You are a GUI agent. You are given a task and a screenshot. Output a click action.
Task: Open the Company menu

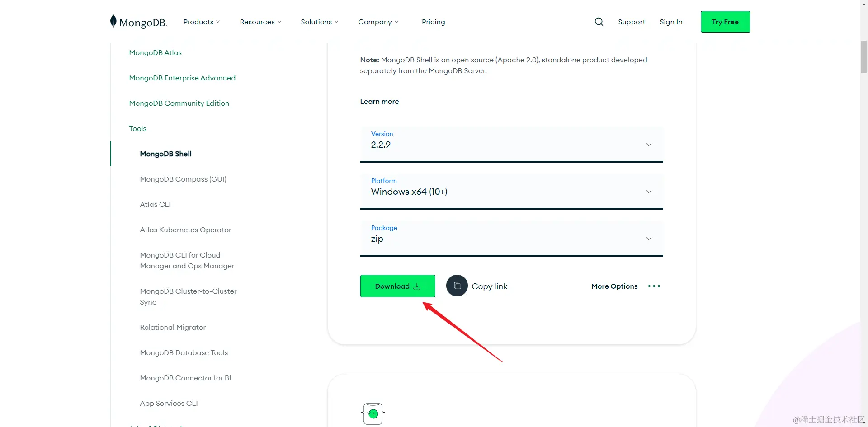[x=378, y=22]
